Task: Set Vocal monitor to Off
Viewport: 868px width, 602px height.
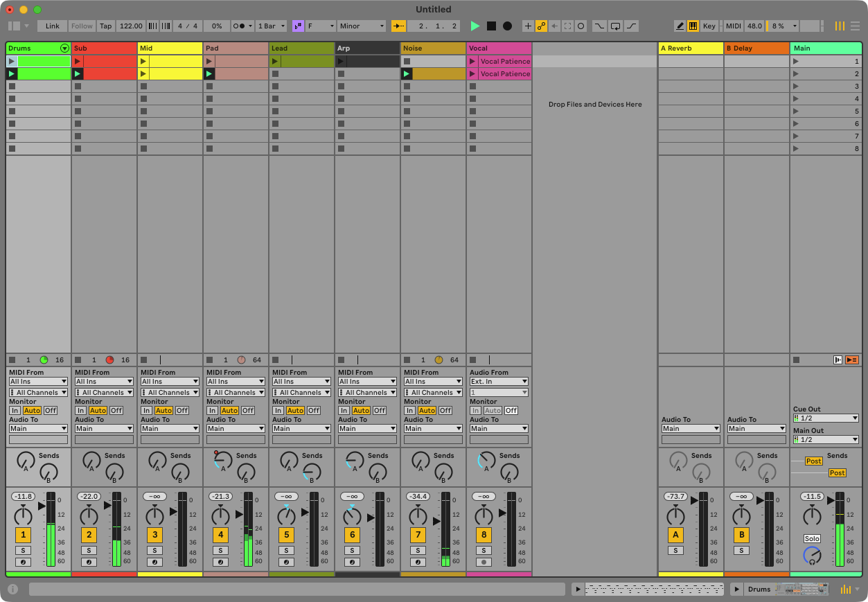Action: point(511,410)
